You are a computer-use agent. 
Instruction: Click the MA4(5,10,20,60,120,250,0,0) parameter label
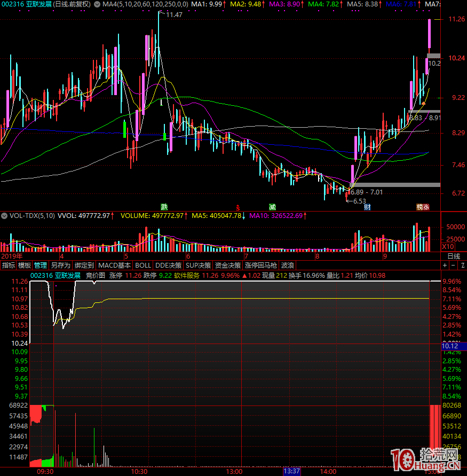pyautogui.click(x=145, y=4)
